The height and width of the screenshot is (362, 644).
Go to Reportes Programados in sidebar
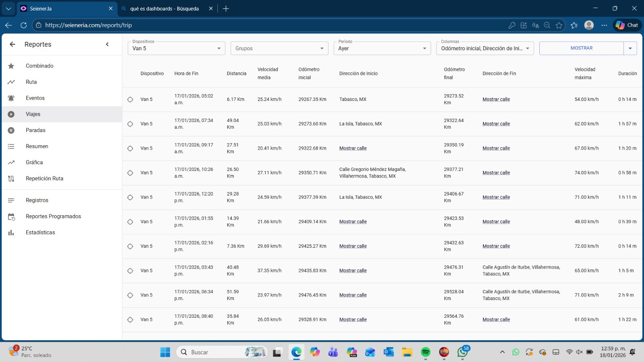[53, 216]
